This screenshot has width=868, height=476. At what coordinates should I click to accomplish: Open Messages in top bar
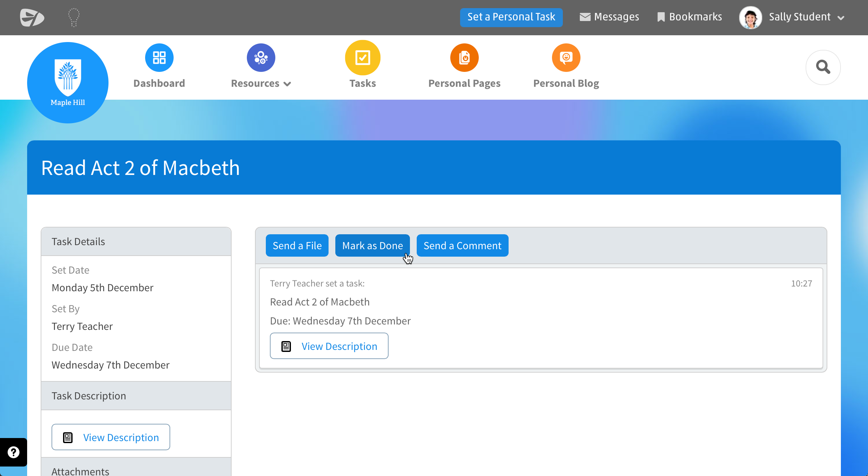tap(609, 17)
